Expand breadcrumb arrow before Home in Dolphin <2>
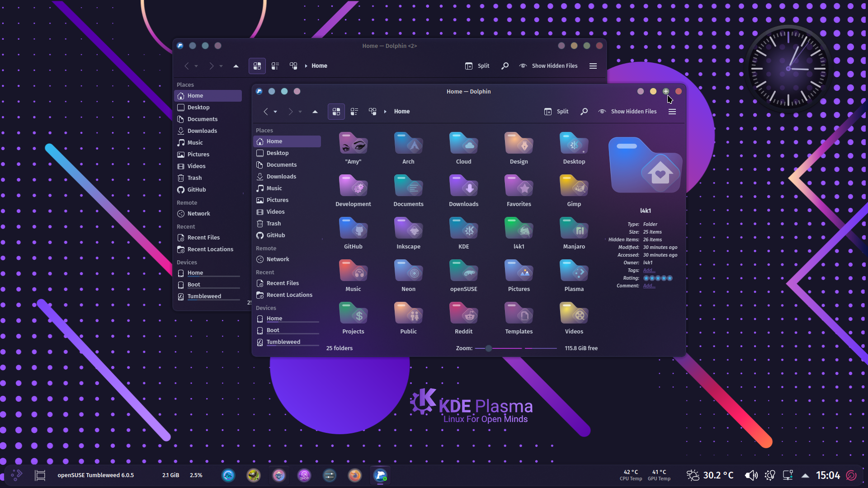This screenshot has width=868, height=488. pos(306,66)
